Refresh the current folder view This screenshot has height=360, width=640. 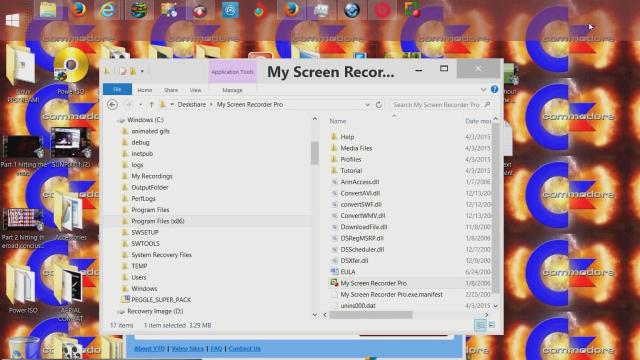[379, 105]
